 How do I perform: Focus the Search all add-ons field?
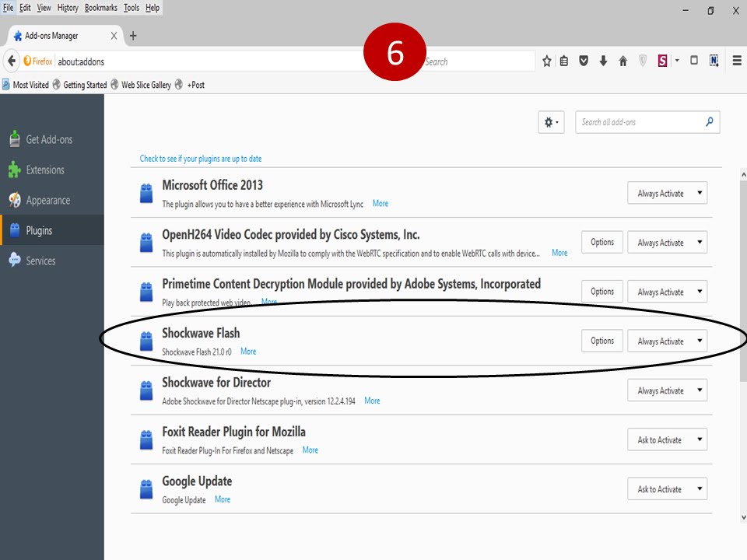click(647, 122)
